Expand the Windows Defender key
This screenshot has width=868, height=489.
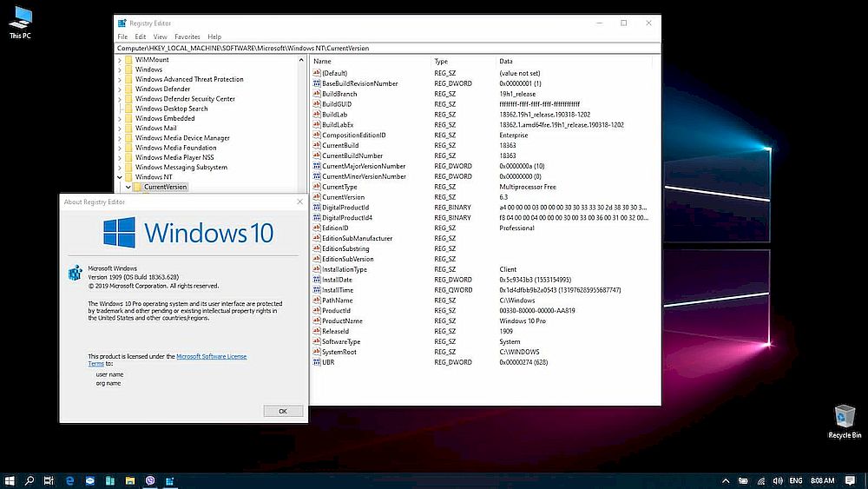click(x=120, y=89)
